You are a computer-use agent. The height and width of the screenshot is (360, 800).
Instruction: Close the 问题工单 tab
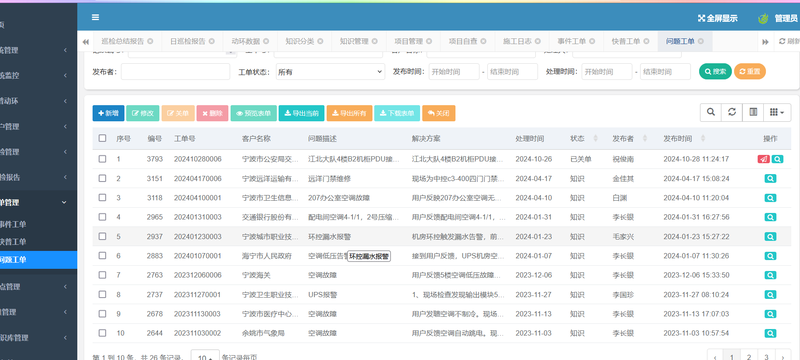(x=701, y=41)
